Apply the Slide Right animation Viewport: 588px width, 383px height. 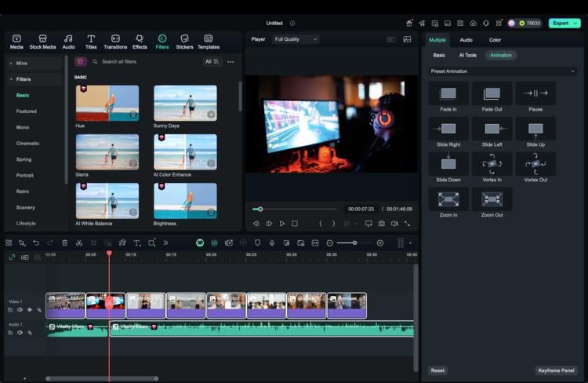pyautogui.click(x=448, y=129)
